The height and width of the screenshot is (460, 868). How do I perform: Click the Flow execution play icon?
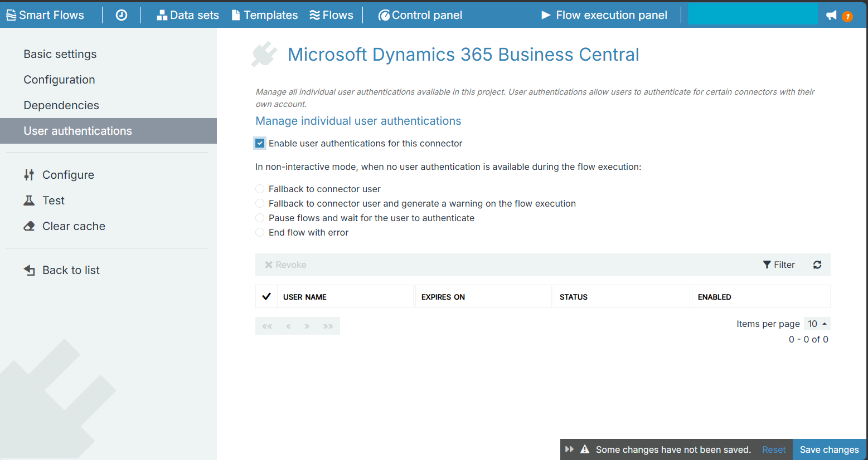[x=546, y=15]
